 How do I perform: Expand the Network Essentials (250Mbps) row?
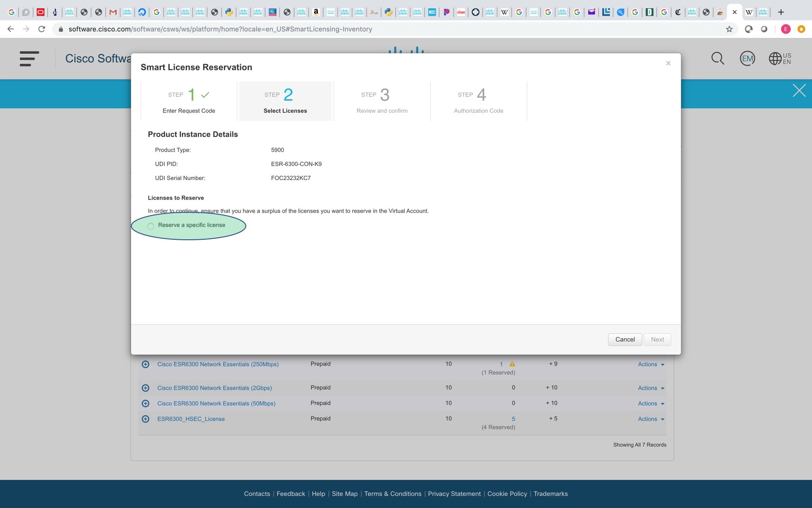145,364
